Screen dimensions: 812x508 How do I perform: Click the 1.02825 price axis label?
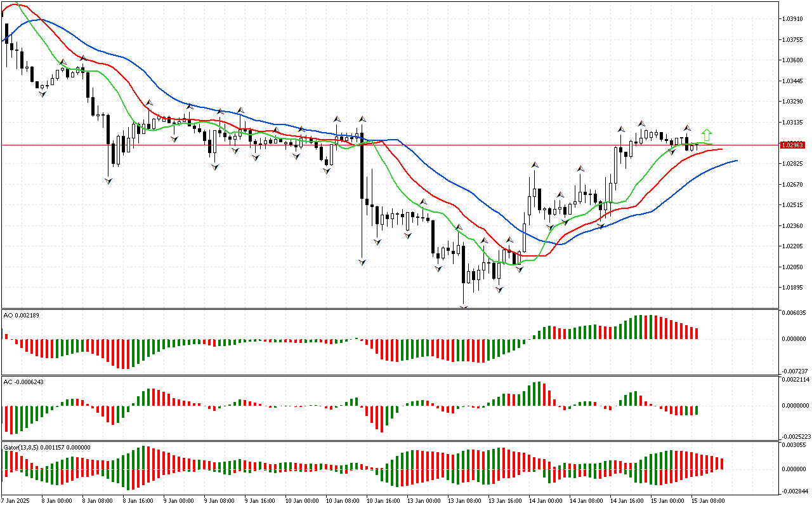tap(794, 163)
